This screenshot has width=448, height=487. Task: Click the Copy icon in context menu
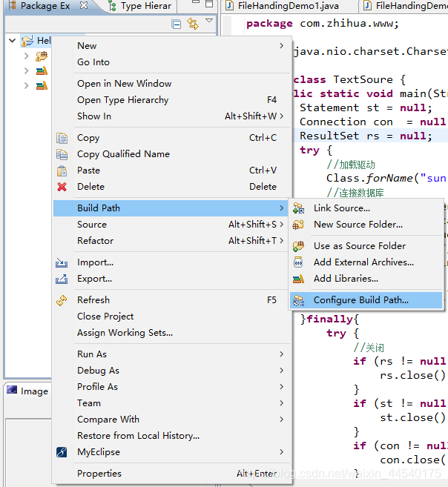click(62, 138)
